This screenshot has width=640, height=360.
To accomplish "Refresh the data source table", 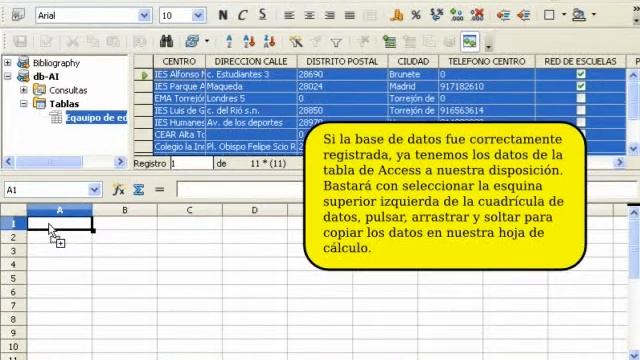I will coord(192,41).
